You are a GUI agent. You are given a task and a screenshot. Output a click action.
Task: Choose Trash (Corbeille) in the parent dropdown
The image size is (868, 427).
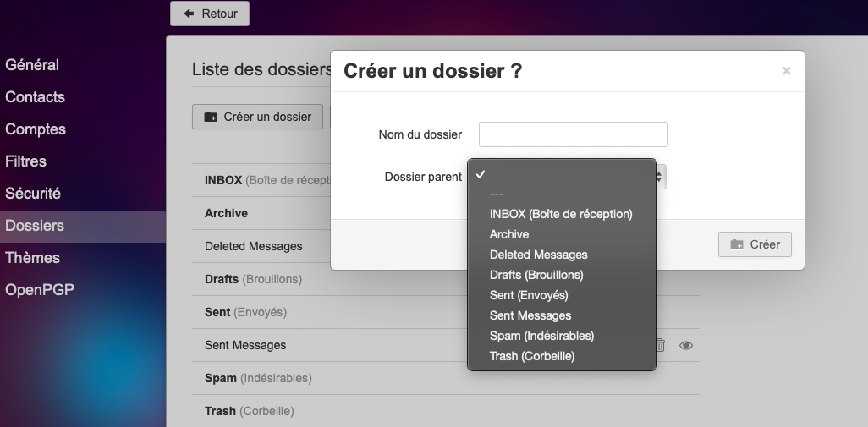click(x=562, y=356)
